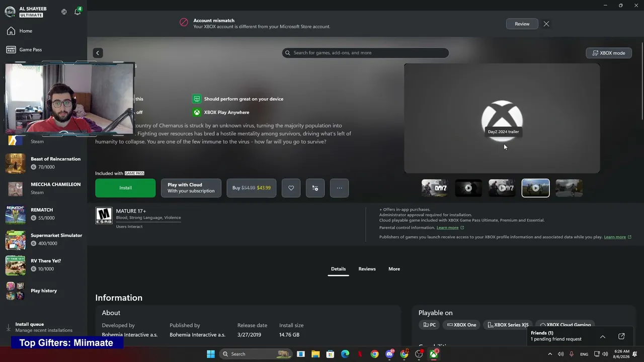Open the AL SHAYEEB profile avatar
644x362 pixels.
(10, 12)
